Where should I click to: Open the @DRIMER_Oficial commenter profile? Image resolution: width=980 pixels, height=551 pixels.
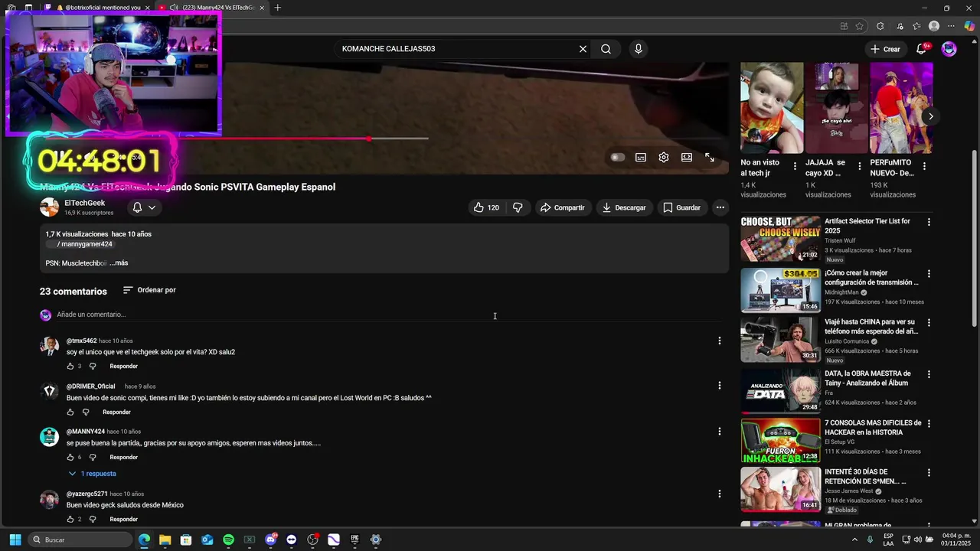90,386
